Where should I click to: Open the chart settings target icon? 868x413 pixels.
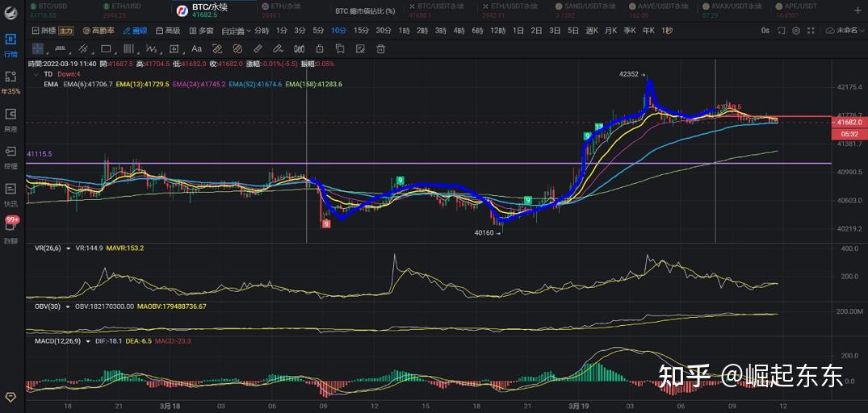point(796,31)
